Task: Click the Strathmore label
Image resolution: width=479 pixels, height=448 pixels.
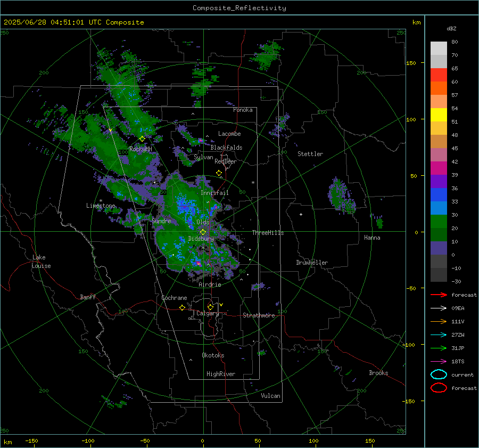Action: click(x=259, y=315)
